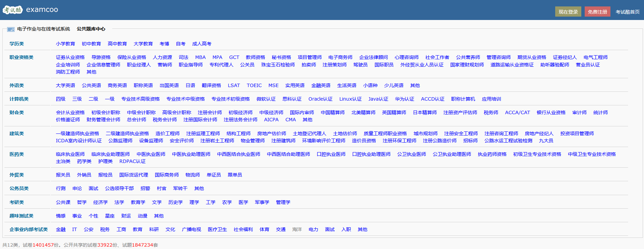644x249 pixels.
Task: Open the Oracle认证 link
Action: coord(320,99)
